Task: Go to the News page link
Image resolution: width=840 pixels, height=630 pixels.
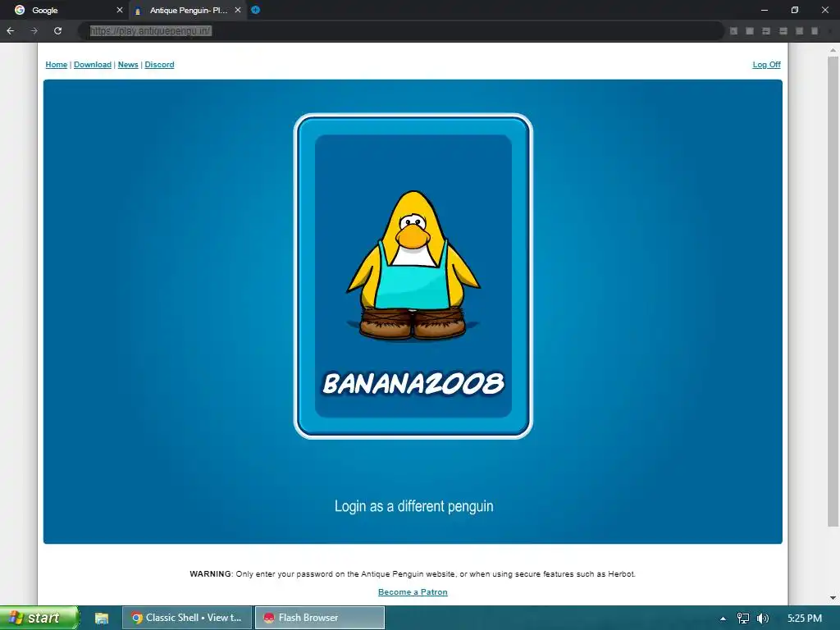Action: [128, 64]
